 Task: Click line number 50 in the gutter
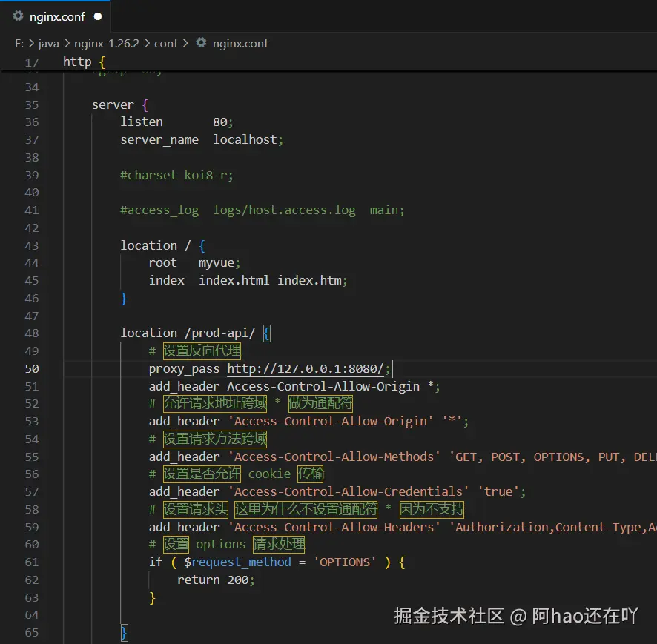pyautogui.click(x=32, y=368)
